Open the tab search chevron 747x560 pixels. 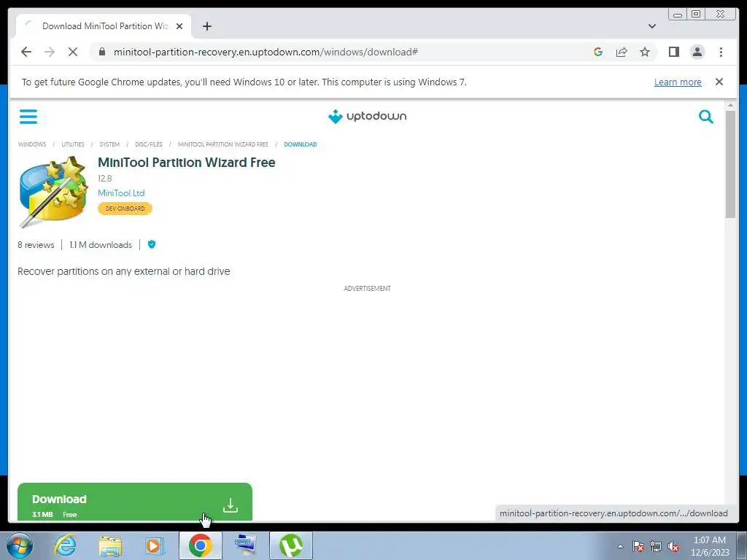click(651, 26)
